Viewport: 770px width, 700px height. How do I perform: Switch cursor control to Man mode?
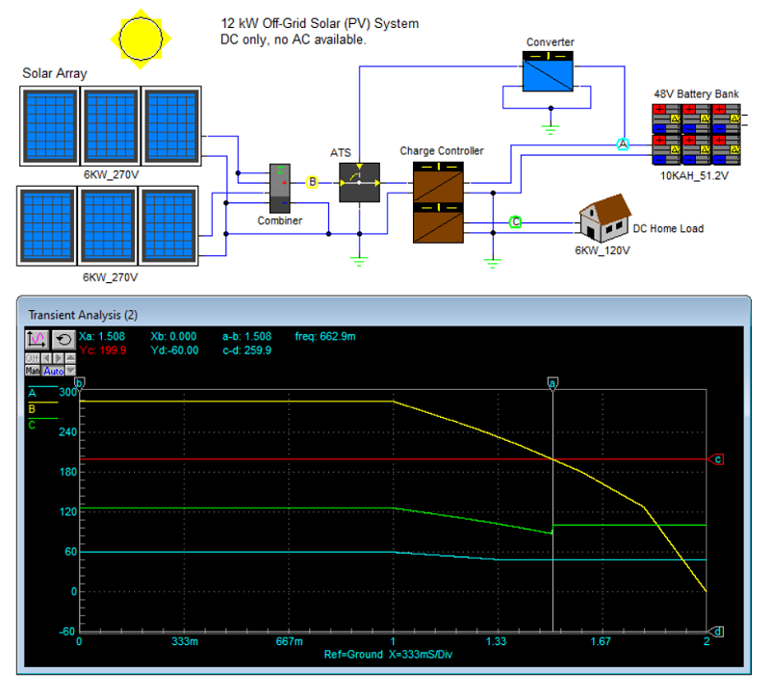33,371
